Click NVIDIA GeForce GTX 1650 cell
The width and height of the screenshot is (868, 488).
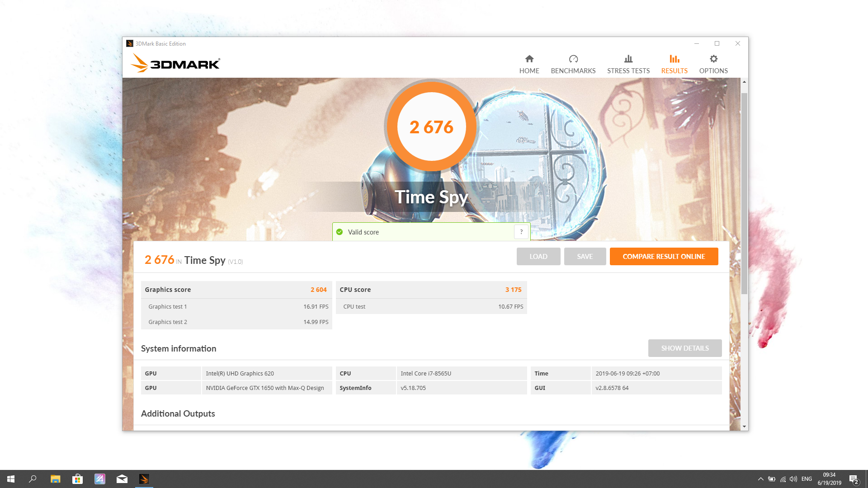pyautogui.click(x=267, y=388)
